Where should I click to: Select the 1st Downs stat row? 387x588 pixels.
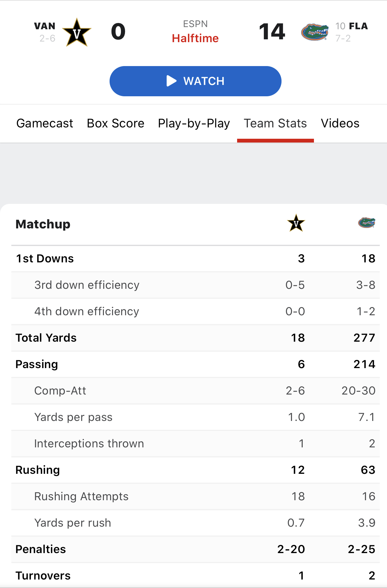tap(195, 259)
